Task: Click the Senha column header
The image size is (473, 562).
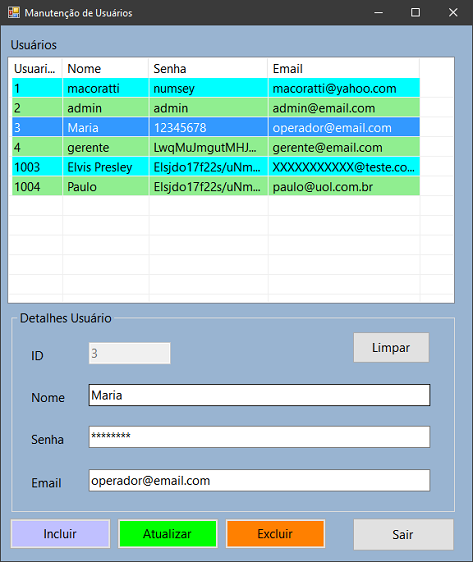Action: 208,68
